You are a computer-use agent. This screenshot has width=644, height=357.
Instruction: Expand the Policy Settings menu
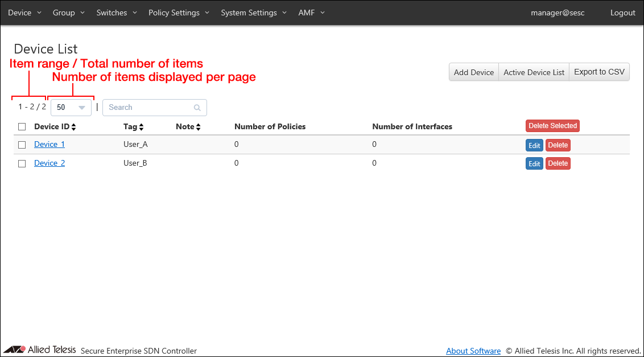[x=179, y=13]
